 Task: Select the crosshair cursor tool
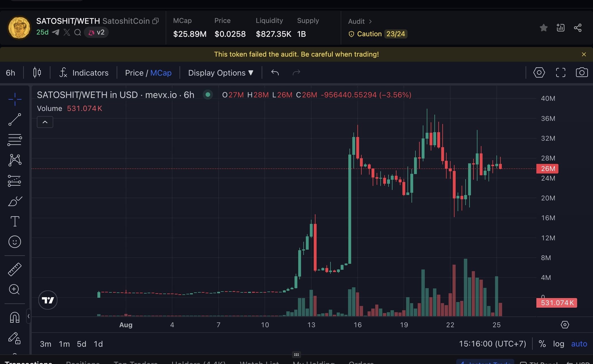click(15, 99)
